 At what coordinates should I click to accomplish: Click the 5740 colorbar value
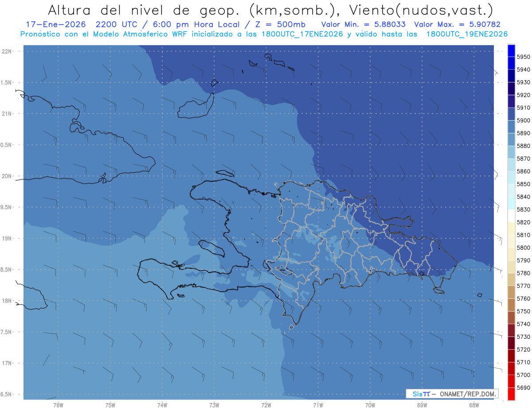click(x=523, y=324)
